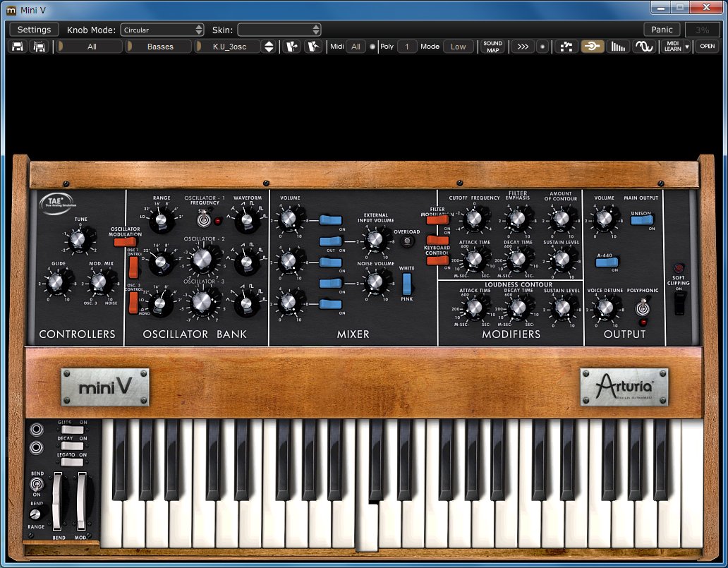
Task: Click the preset up/down stepper arrows
Action: point(269,47)
